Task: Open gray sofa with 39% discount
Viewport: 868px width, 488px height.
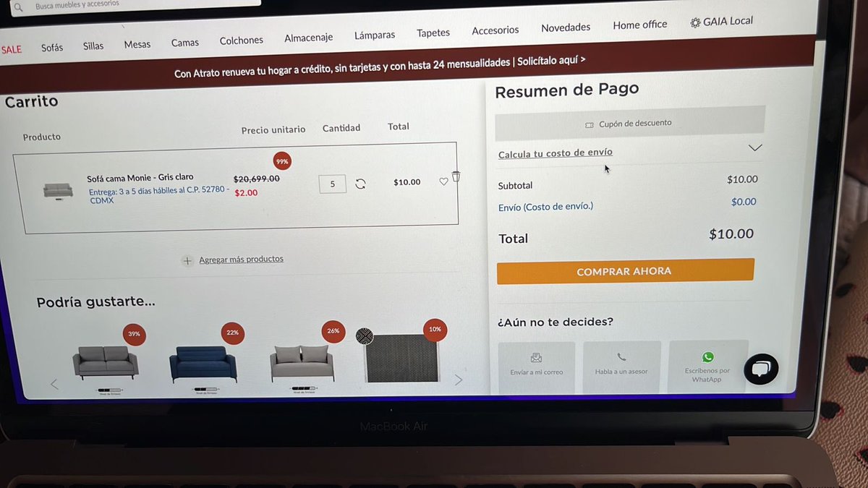Action: (x=106, y=362)
